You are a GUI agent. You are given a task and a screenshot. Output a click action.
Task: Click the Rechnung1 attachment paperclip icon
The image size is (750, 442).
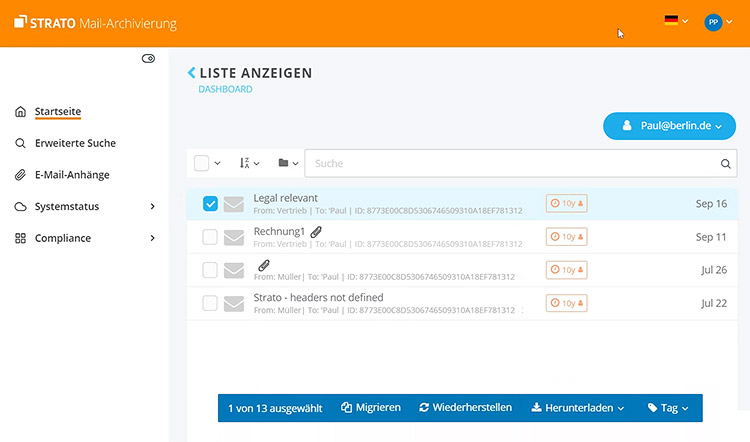coord(316,232)
